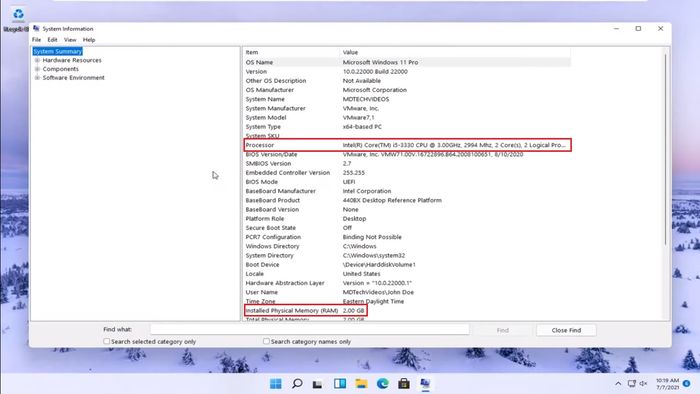The height and width of the screenshot is (394, 700).
Task: Show hidden system tray icons
Action: pos(618,384)
